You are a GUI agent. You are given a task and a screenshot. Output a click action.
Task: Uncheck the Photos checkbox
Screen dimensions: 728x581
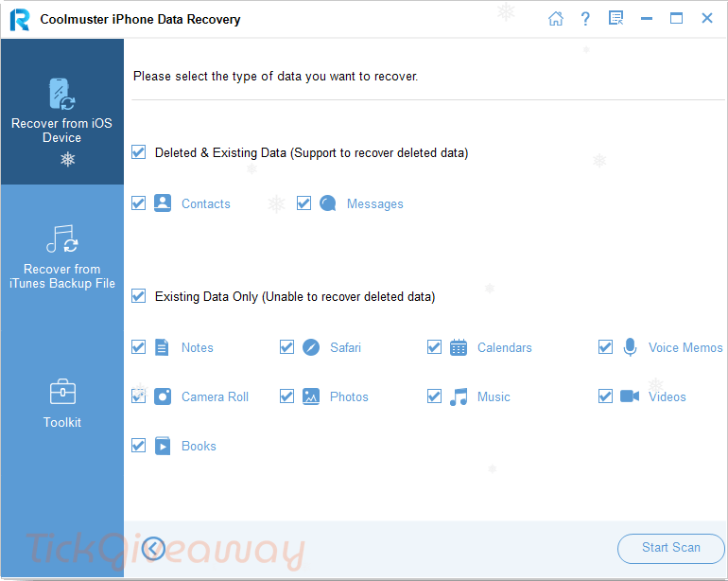[286, 396]
